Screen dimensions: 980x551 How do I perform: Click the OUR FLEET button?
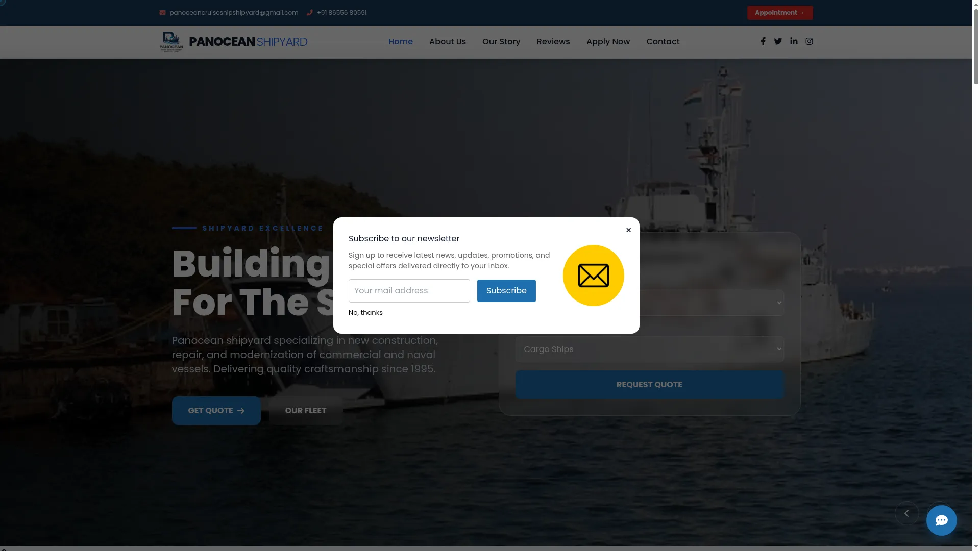point(305,411)
